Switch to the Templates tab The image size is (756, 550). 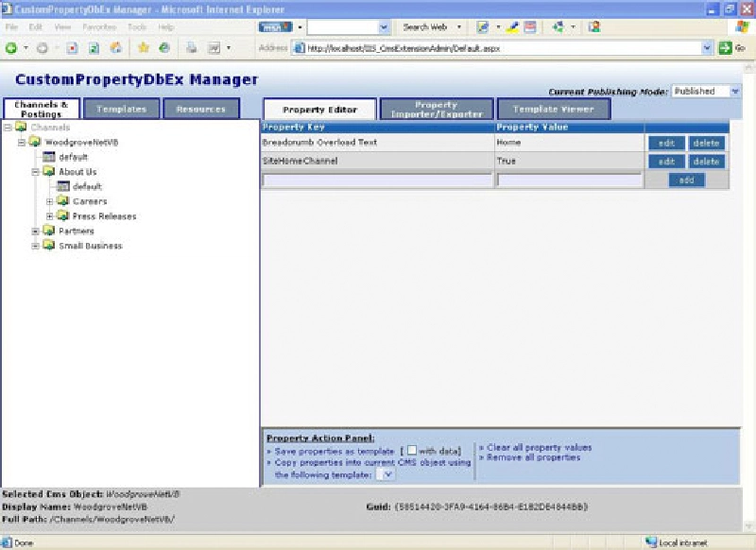[x=122, y=109]
